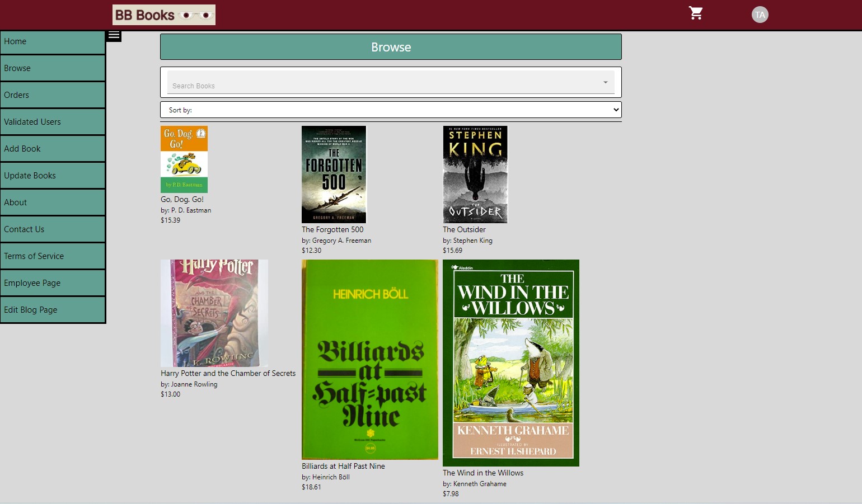View Terms of Service
The image size is (862, 504).
click(x=53, y=256)
